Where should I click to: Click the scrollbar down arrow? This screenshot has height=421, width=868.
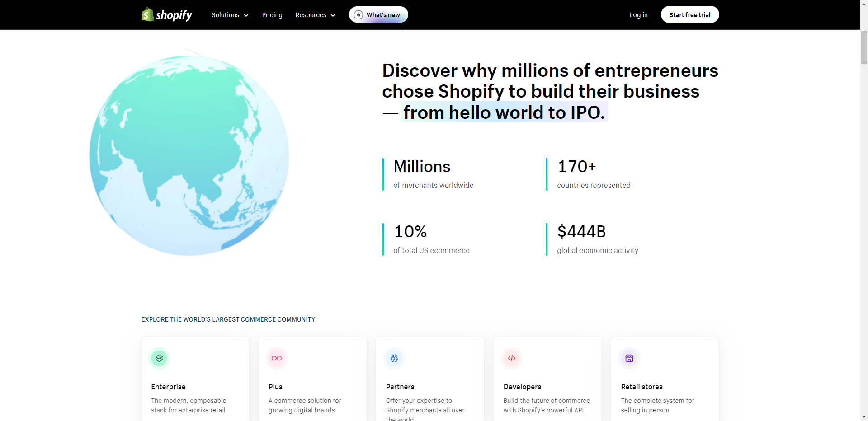(x=864, y=417)
